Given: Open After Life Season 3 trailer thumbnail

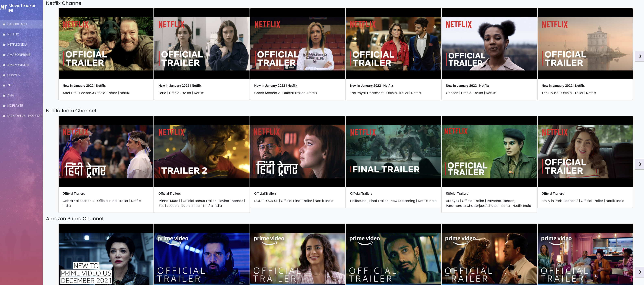Looking at the screenshot, I should click(106, 44).
